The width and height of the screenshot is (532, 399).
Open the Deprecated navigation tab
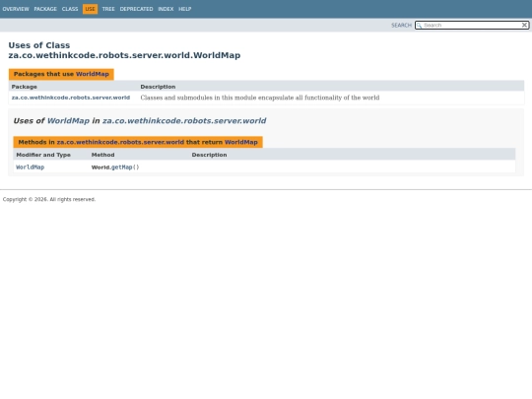click(136, 9)
